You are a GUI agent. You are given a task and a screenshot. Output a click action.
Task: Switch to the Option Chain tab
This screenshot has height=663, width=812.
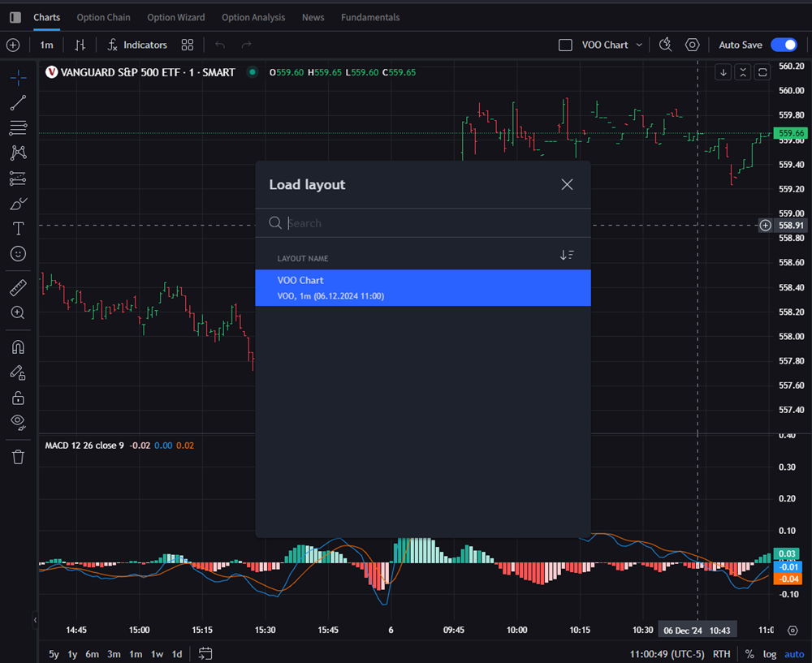click(x=104, y=18)
